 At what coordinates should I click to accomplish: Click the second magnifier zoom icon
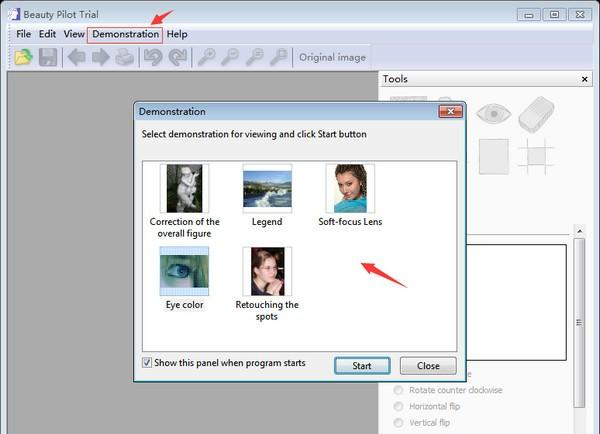pos(230,57)
